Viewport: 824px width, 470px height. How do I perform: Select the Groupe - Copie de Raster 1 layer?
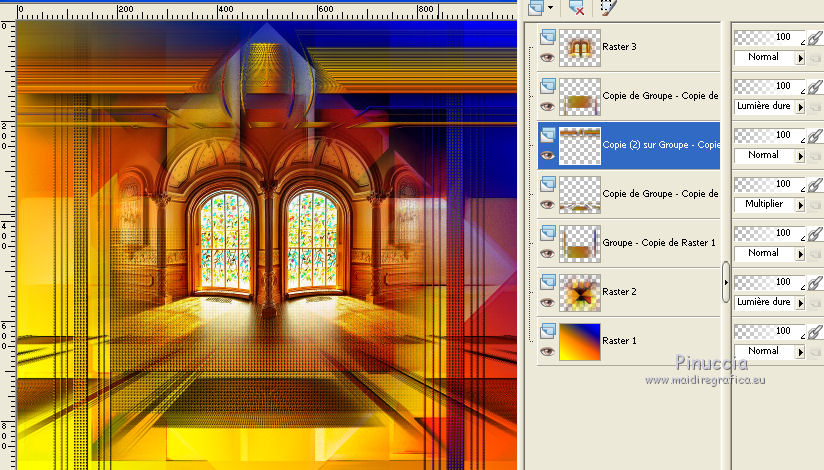click(659, 243)
